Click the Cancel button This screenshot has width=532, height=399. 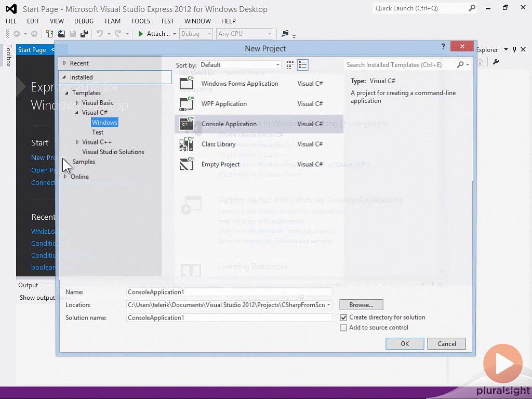pyautogui.click(x=446, y=344)
